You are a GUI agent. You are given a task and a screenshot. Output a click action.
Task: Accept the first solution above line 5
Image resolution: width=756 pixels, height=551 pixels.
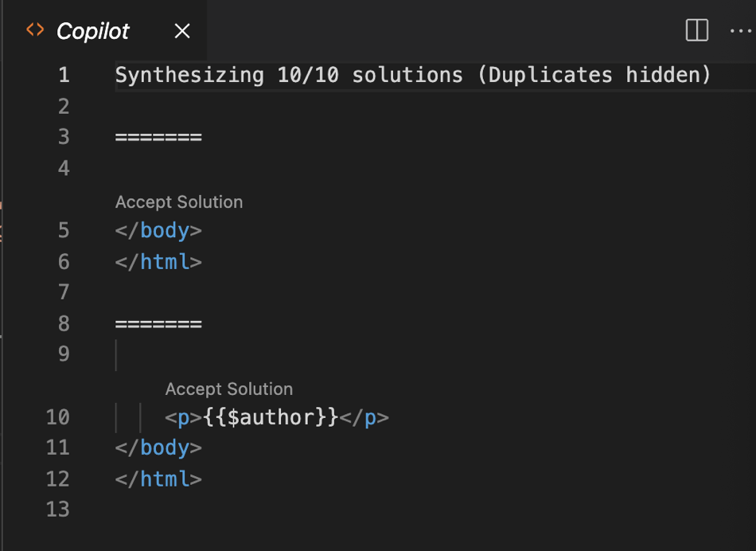[x=179, y=202]
